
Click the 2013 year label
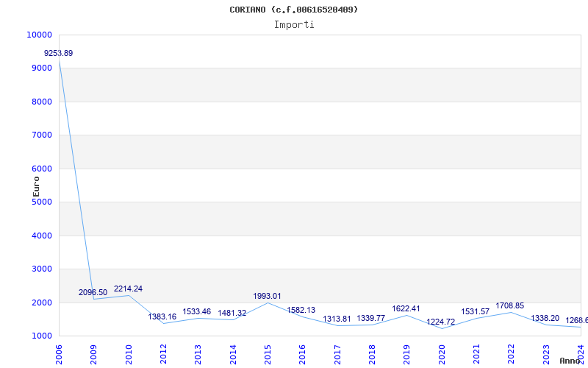pyautogui.click(x=198, y=355)
